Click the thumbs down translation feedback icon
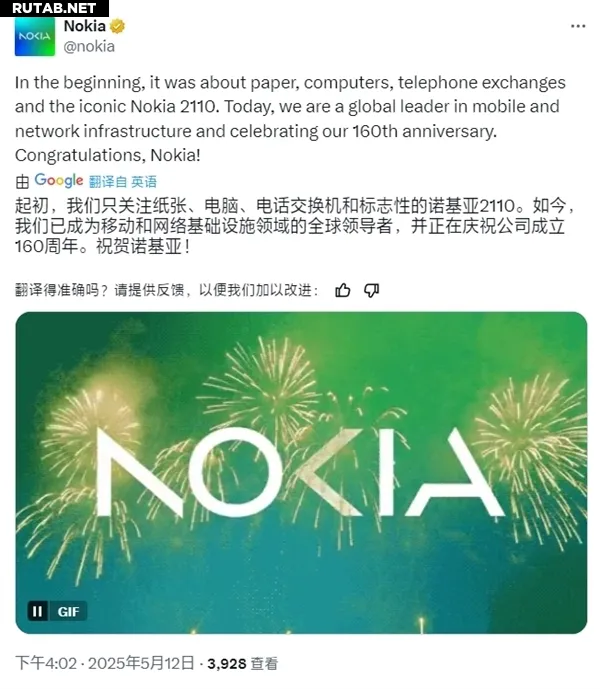 pyautogui.click(x=371, y=290)
